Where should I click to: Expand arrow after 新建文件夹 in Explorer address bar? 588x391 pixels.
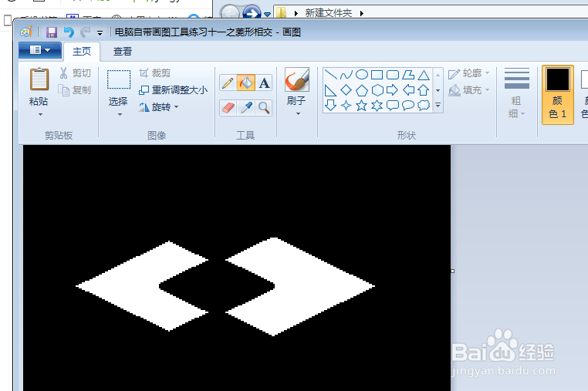click(x=362, y=13)
